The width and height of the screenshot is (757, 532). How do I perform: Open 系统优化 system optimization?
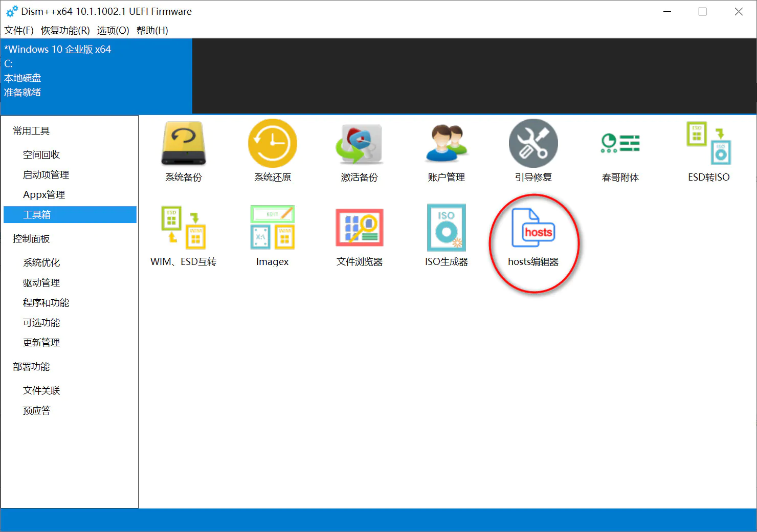(x=41, y=262)
